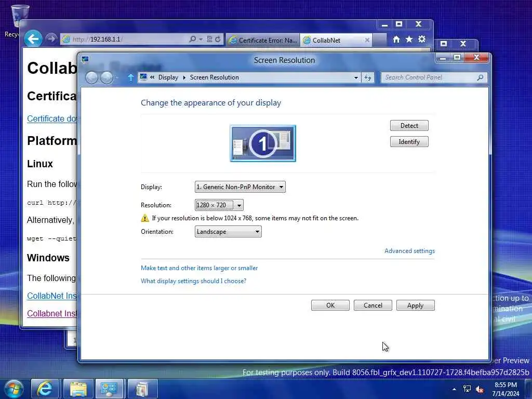Click the Control Panel icon in address bar
The width and height of the screenshot is (532, 399).
point(143,77)
